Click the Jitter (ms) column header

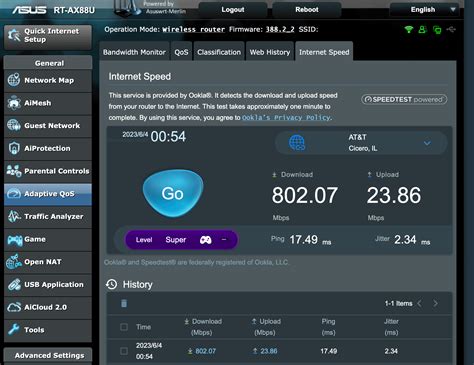[391, 327]
